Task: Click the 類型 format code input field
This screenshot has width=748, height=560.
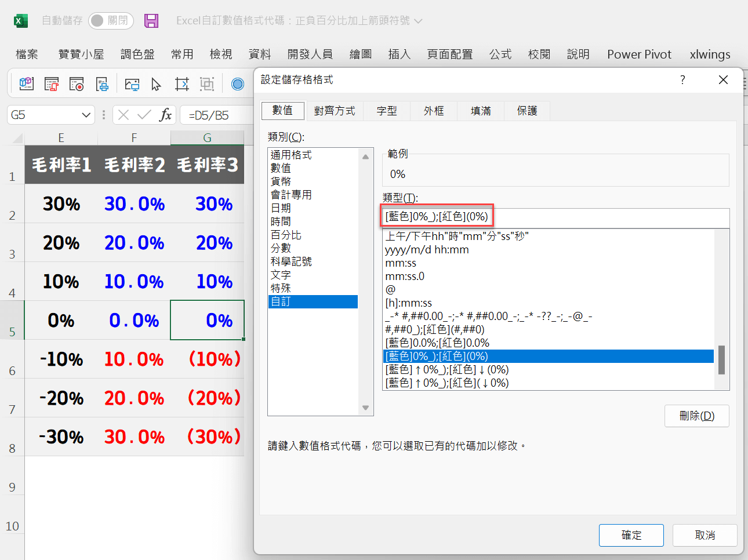Action: (555, 217)
